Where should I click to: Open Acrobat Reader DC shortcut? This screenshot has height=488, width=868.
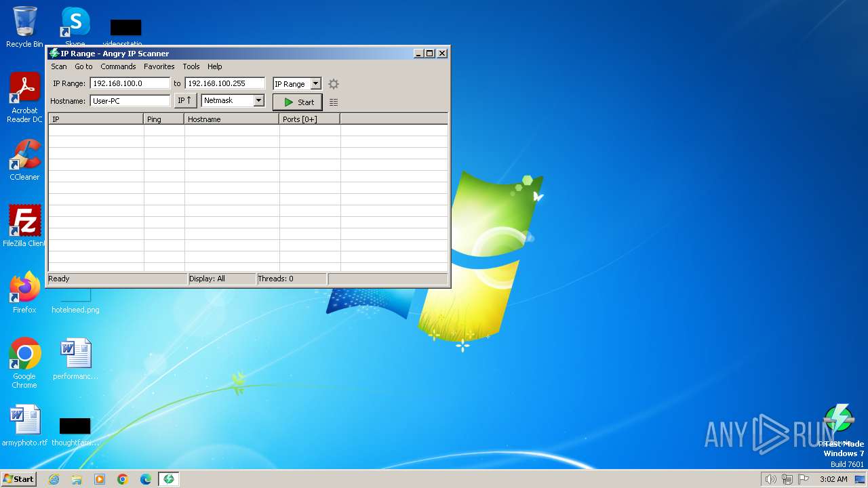pyautogui.click(x=24, y=98)
